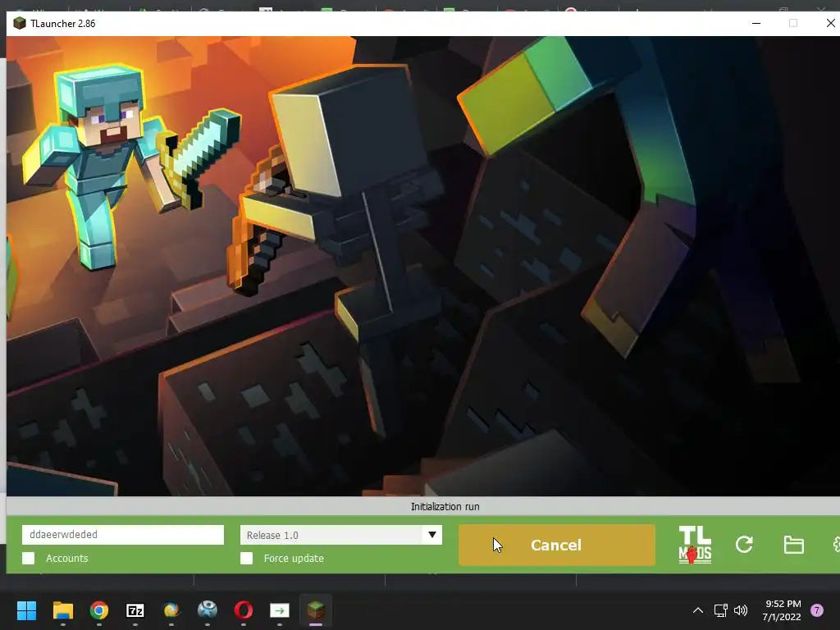Click the TLauncher title bar icon

[x=20, y=24]
